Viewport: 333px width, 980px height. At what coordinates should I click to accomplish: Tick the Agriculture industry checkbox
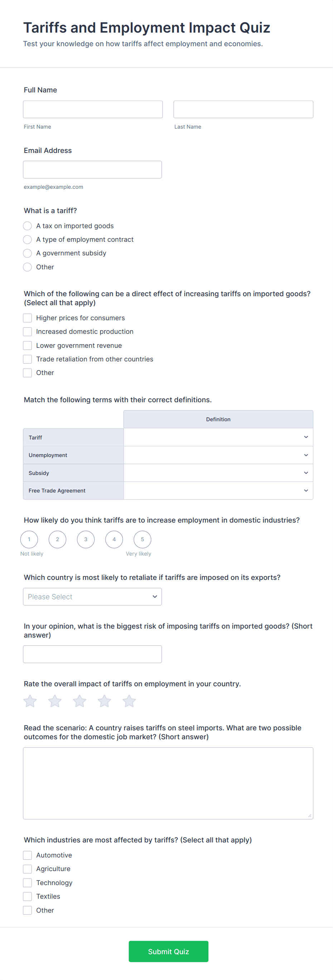(27, 869)
